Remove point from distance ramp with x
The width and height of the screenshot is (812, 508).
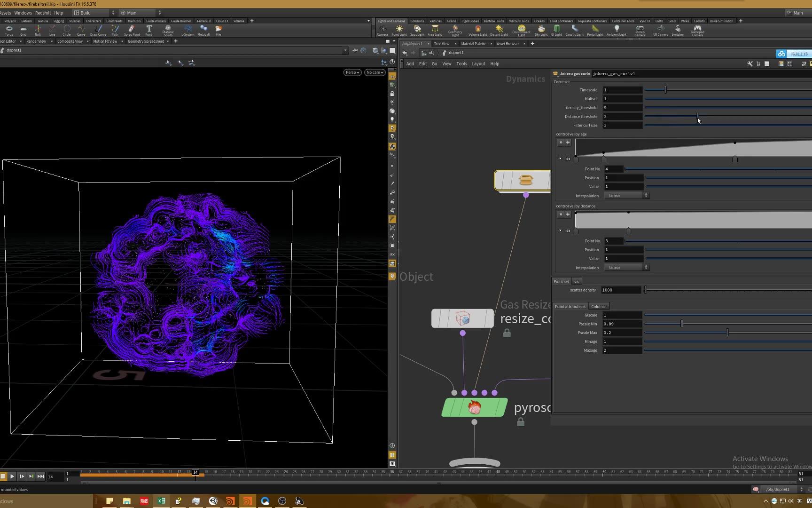[x=561, y=214]
